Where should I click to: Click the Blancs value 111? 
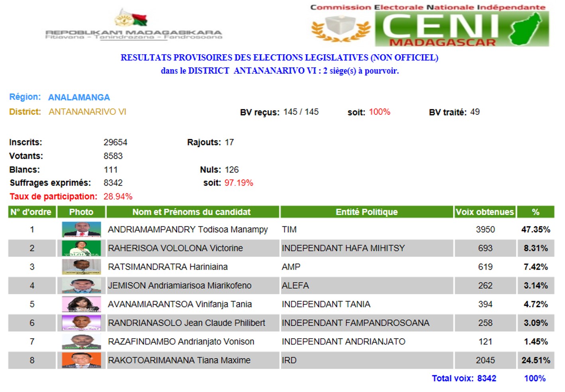point(111,170)
